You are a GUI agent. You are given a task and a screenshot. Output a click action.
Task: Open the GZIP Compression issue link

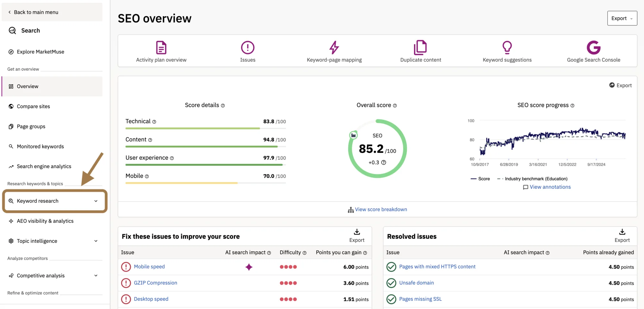156,283
